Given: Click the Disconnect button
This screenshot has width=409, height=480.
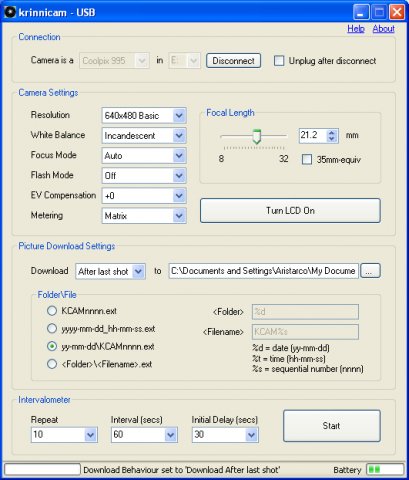Looking at the screenshot, I should point(233,61).
